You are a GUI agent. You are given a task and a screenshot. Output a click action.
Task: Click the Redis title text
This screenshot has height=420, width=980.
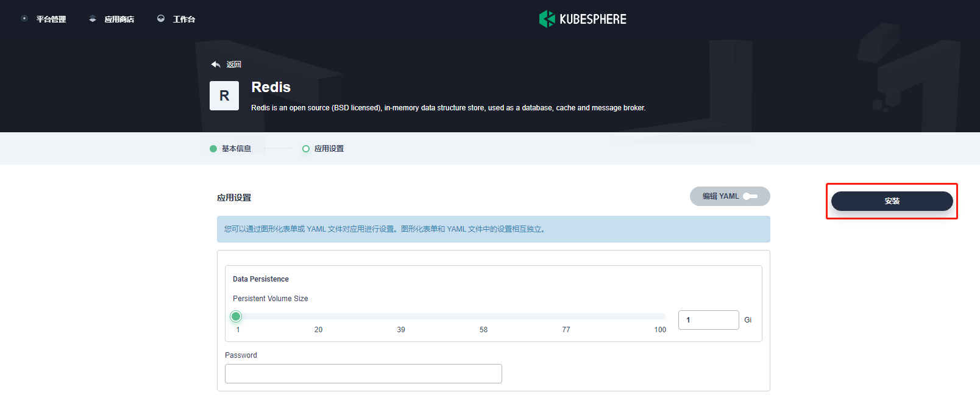271,87
